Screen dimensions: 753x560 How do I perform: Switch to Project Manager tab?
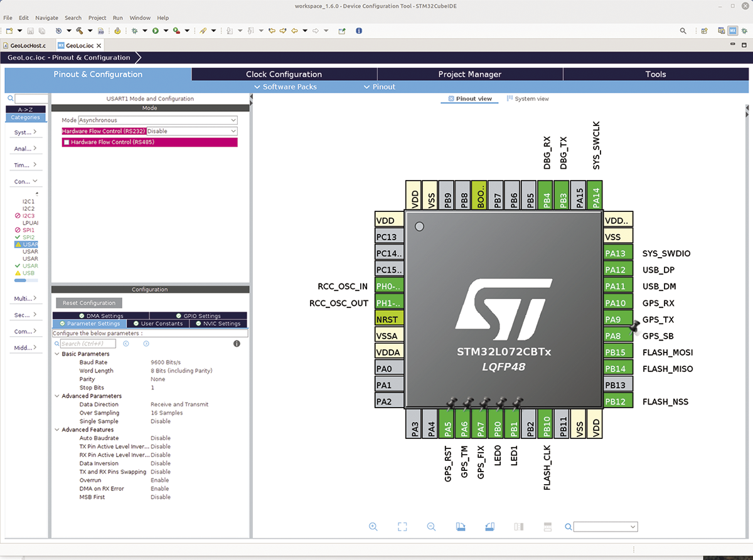pyautogui.click(x=469, y=74)
